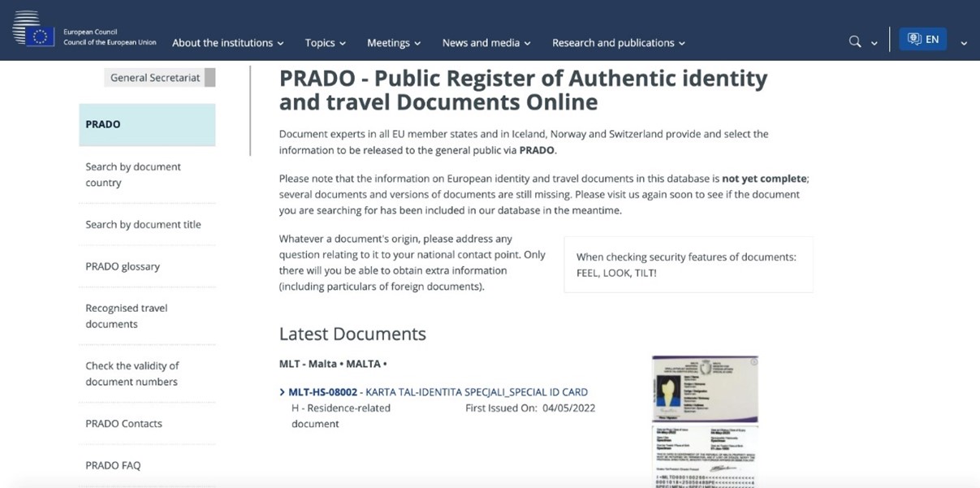Viewport: 980px width, 488px height.
Task: Select PRADO in the sidebar
Action: tap(147, 124)
